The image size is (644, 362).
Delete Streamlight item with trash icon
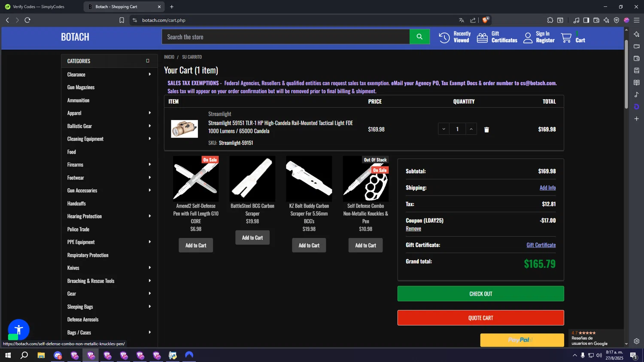486,130
